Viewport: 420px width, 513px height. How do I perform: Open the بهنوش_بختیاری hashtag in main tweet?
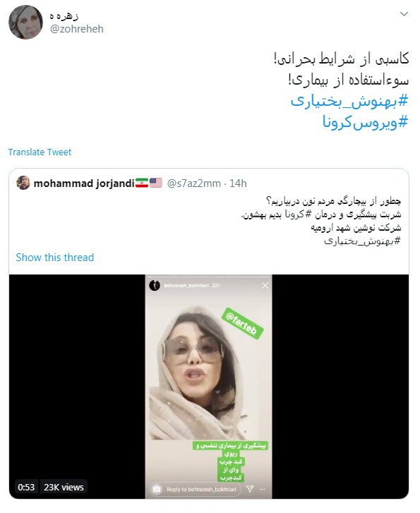coord(349,101)
